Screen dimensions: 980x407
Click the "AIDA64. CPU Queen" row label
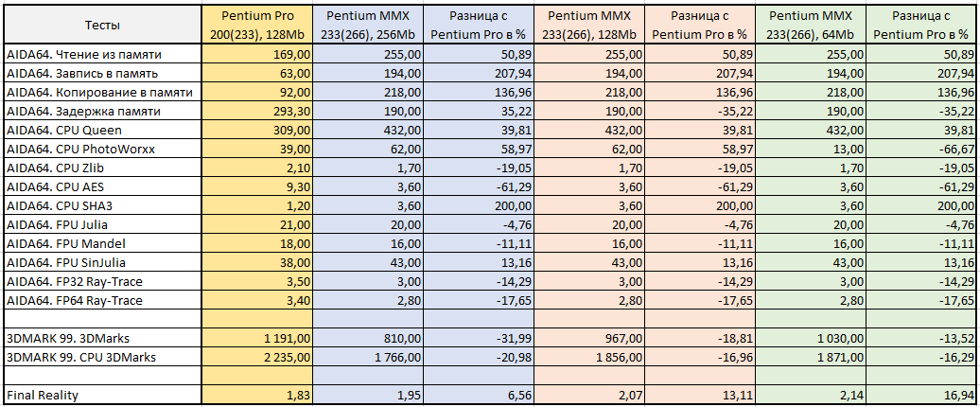101,130
